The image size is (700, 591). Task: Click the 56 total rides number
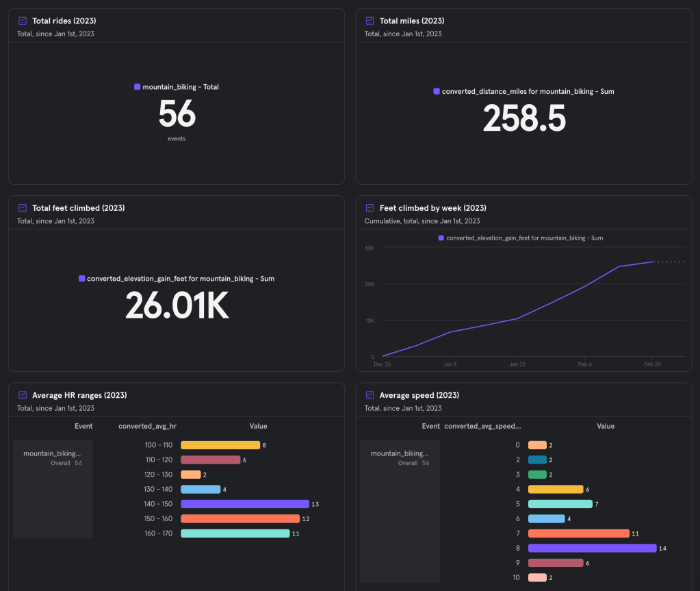(177, 114)
